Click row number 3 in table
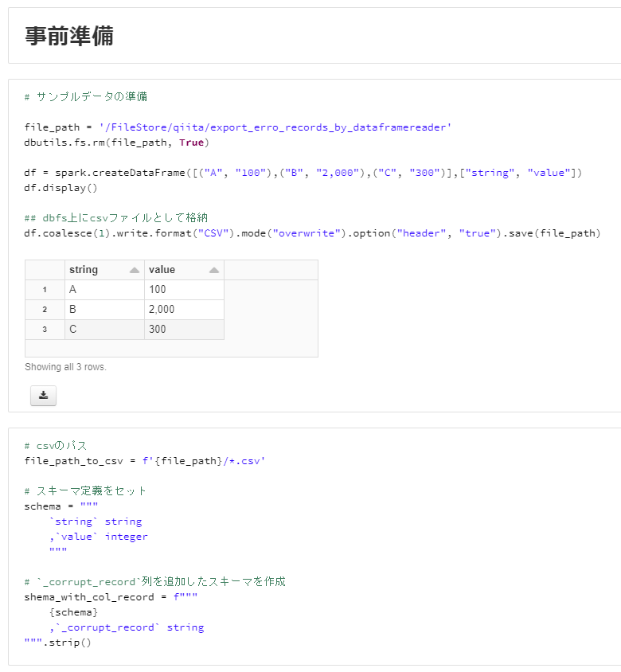Image resolution: width=621 pixels, height=672 pixels. click(x=45, y=329)
